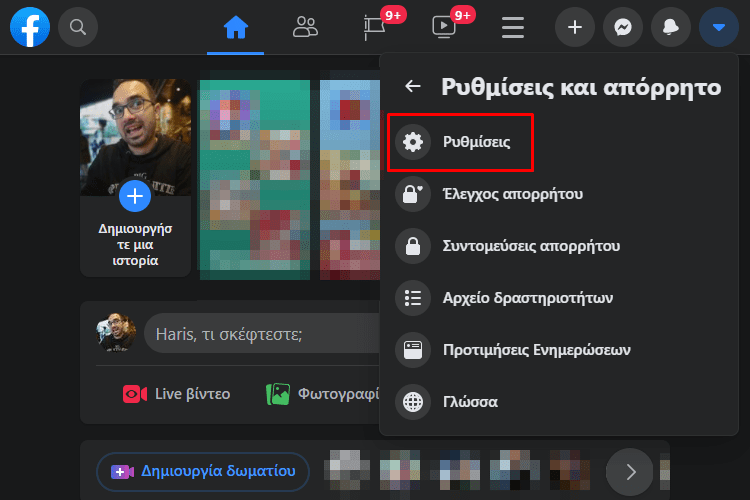Open Αρχείο δραστηριοτήτων
The width and height of the screenshot is (750, 500).
[x=558, y=298]
